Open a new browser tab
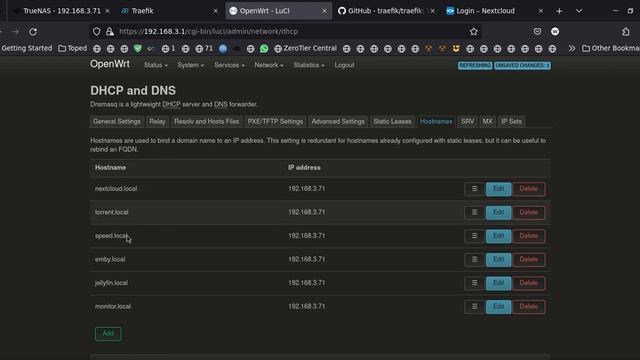 (x=559, y=11)
